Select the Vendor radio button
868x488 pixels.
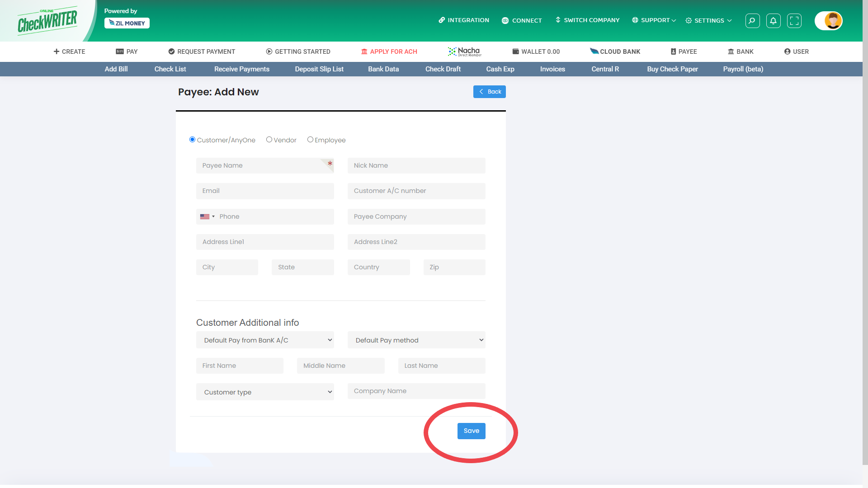[268, 140]
